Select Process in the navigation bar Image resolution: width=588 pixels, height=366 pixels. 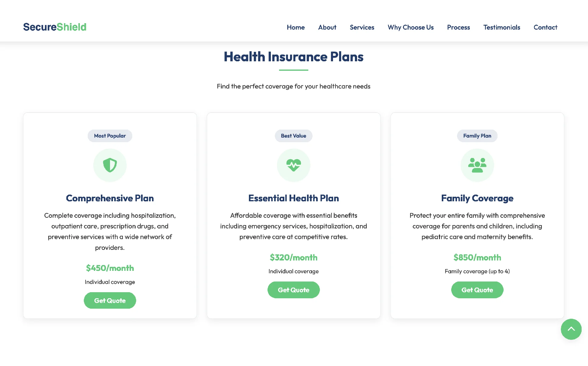[x=459, y=27]
